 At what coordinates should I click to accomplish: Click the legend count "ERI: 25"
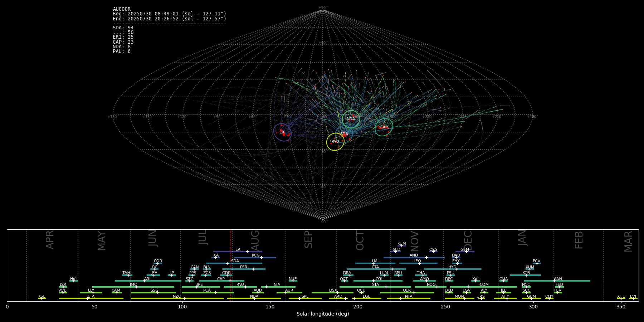pos(123,37)
